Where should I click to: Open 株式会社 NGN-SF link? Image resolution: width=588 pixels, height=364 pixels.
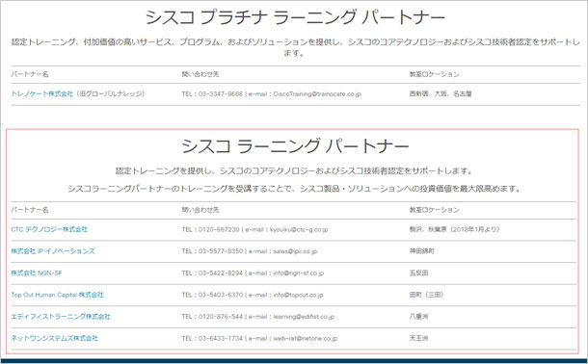click(37, 273)
